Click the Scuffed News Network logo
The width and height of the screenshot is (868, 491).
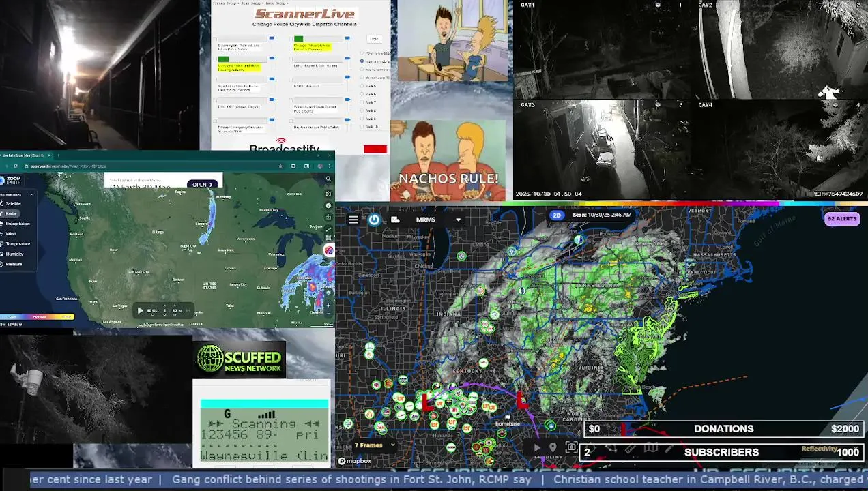[240, 359]
